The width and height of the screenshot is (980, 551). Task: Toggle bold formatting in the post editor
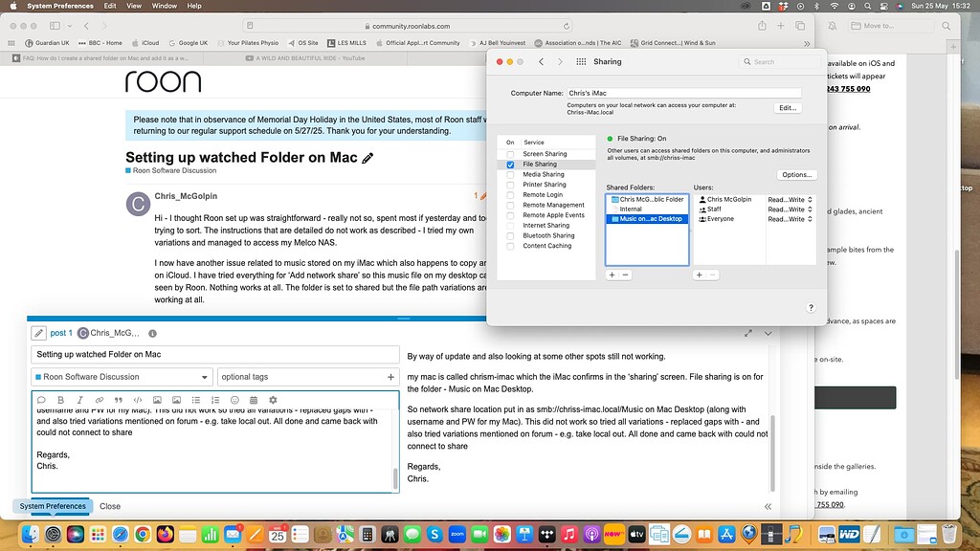tap(61, 399)
